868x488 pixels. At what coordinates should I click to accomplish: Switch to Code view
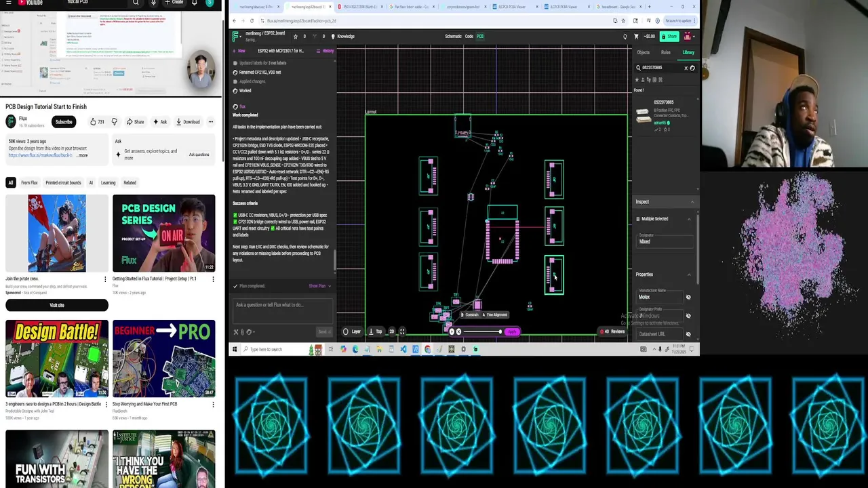click(x=469, y=36)
